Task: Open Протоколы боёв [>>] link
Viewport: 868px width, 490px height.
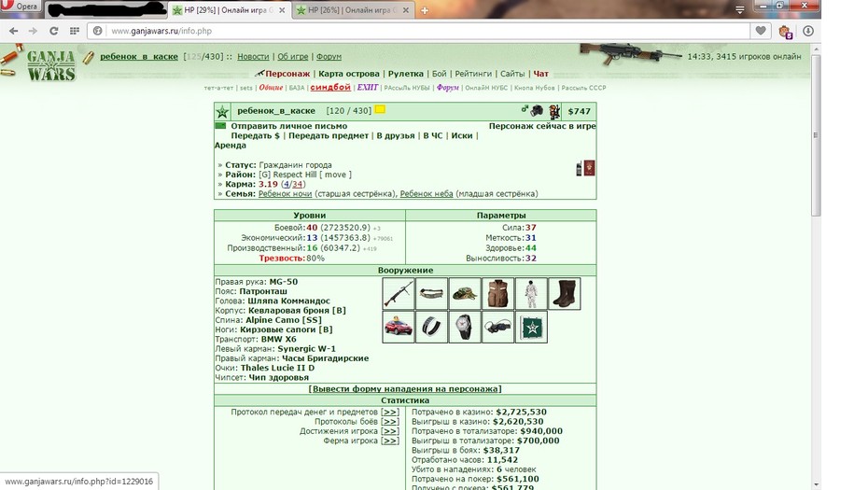Action: [390, 421]
